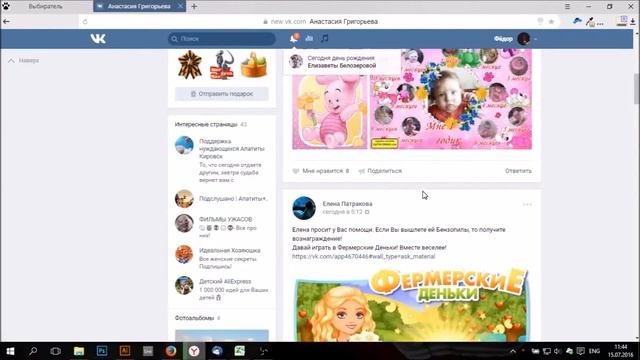640x360 pixels.
Task: Switch to the Выбиратель browser tab
Action: 46,6
